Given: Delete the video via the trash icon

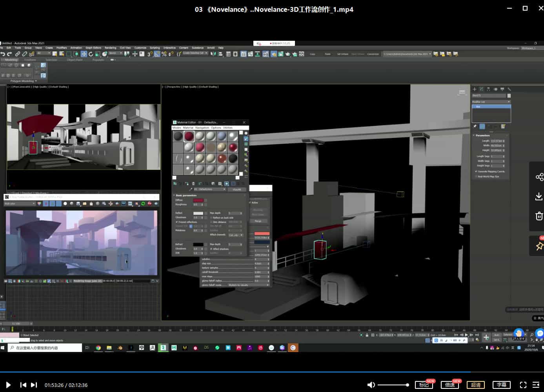Looking at the screenshot, I should (x=539, y=216).
